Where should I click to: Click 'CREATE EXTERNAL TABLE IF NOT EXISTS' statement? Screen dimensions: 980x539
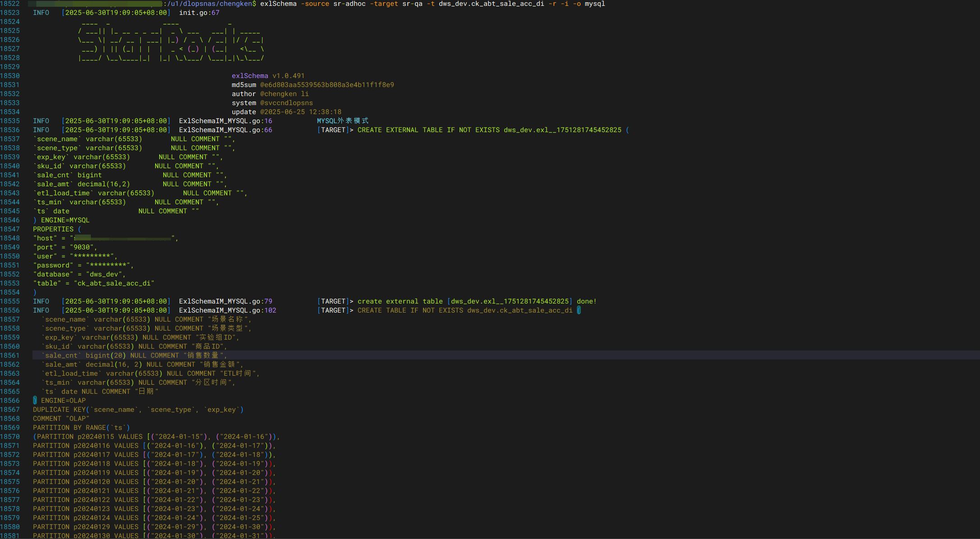click(x=428, y=130)
